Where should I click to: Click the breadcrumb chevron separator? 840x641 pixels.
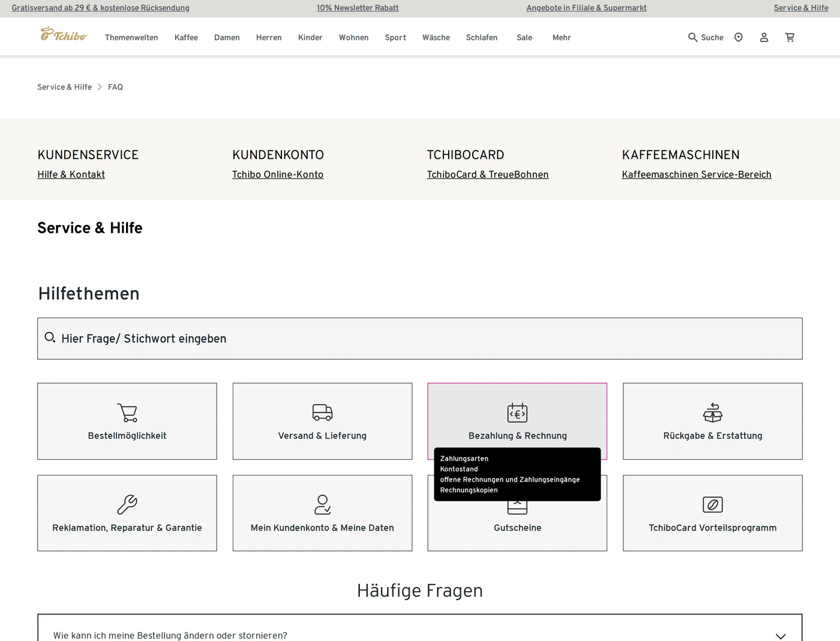100,87
